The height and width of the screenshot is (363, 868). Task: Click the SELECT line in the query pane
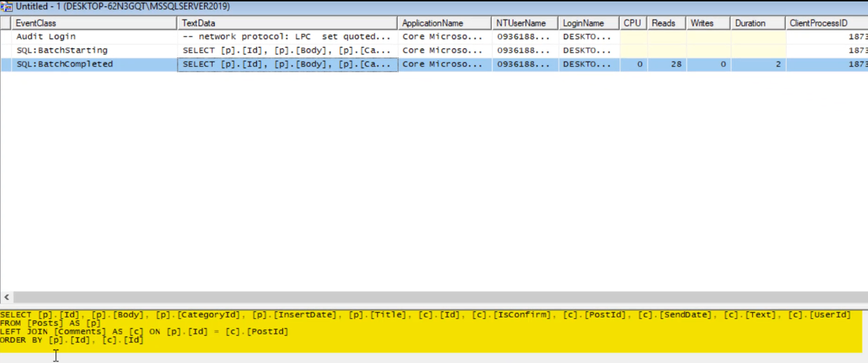426,315
